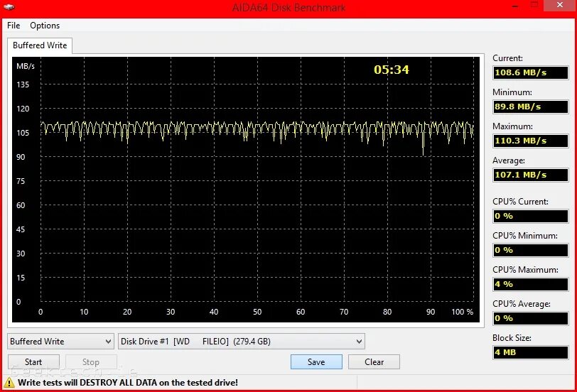Viewport: 577px width, 392px height.
Task: Maximize the AIDA64 Disk Benchmark window
Action: [x=534, y=5]
